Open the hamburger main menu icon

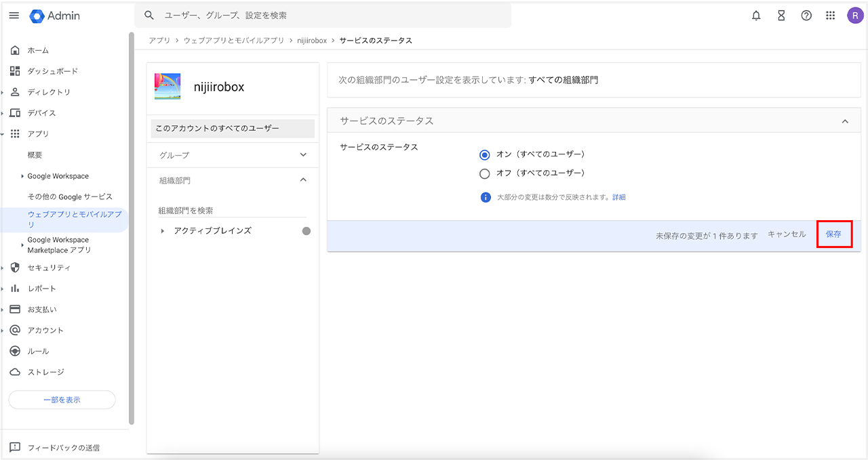[14, 16]
